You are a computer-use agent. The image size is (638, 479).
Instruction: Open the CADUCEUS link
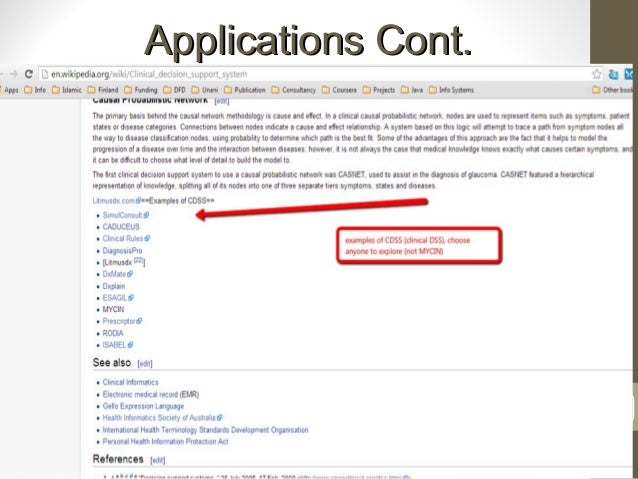pyautogui.click(x=121, y=227)
